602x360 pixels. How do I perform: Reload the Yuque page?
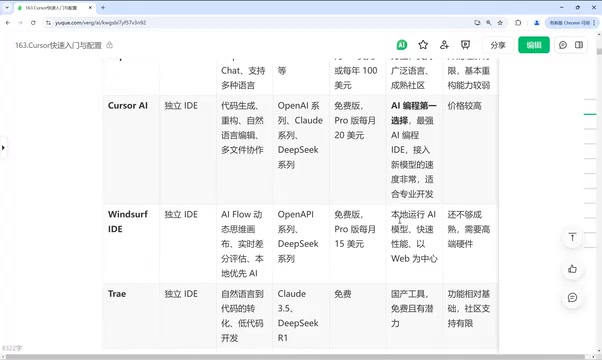(33, 23)
